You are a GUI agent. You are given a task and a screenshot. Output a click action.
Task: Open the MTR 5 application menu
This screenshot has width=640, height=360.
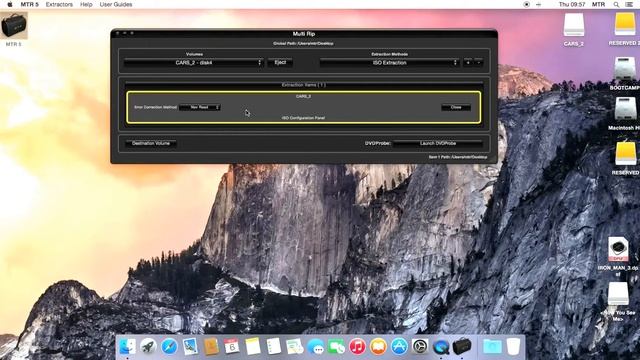coord(29,4)
